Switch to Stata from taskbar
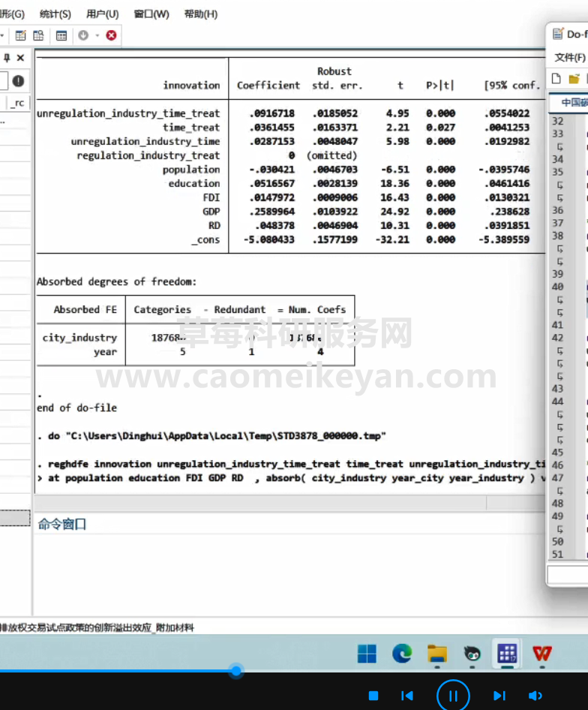Viewport: 588px width, 710px height. tap(507, 654)
